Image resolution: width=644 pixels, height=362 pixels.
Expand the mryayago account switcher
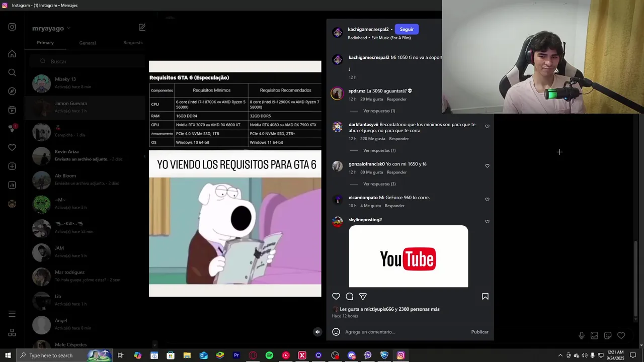[51, 28]
